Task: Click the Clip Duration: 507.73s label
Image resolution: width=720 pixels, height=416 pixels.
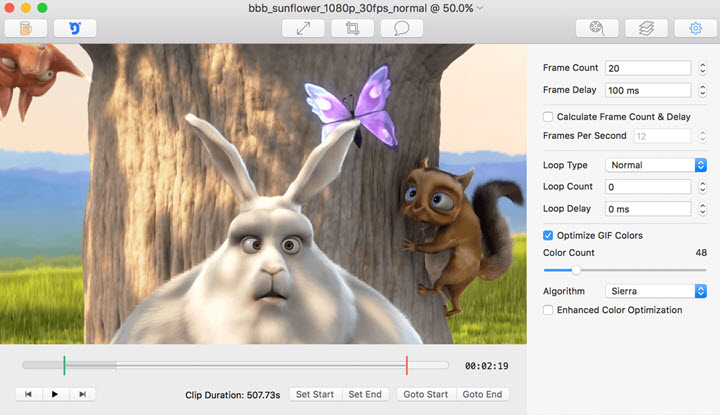Action: (232, 395)
